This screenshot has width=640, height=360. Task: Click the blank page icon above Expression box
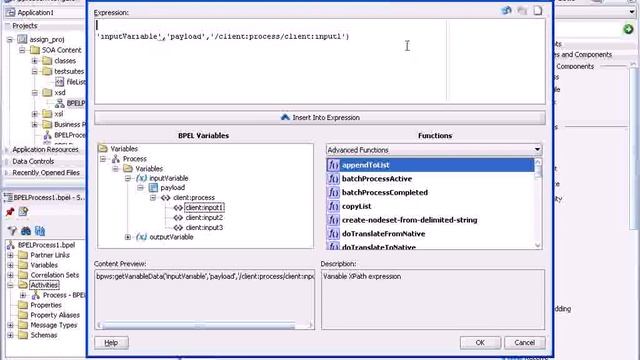click(x=538, y=10)
